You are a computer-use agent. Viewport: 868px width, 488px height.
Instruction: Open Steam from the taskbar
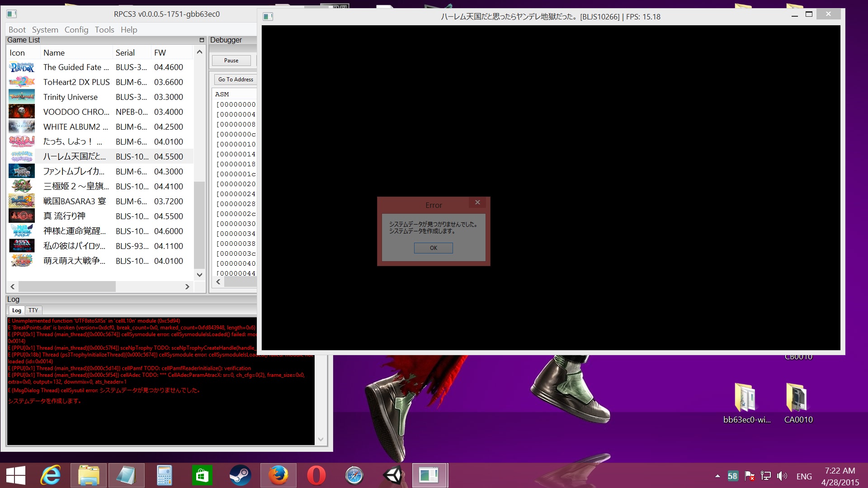(240, 475)
